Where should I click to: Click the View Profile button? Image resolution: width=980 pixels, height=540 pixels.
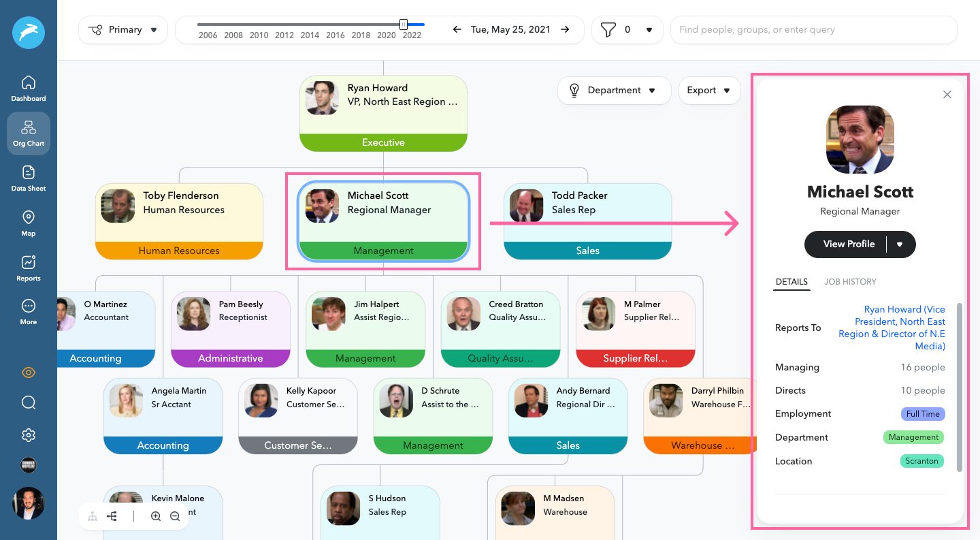[848, 244]
